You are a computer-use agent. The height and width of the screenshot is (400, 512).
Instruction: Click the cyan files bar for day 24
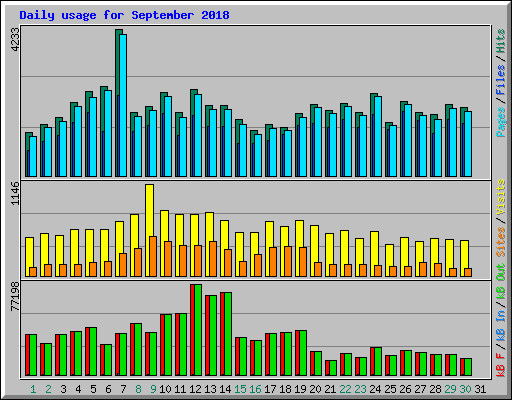tap(378, 136)
